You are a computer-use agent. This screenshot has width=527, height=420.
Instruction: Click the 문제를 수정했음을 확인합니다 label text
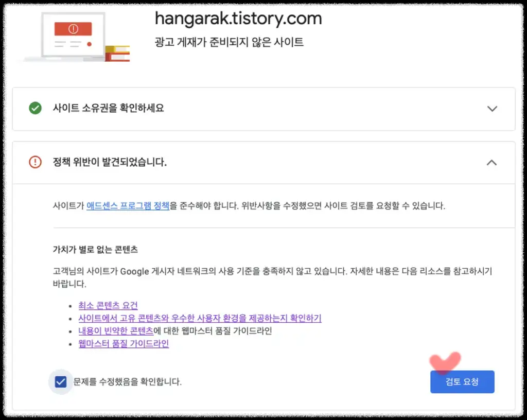click(x=128, y=382)
